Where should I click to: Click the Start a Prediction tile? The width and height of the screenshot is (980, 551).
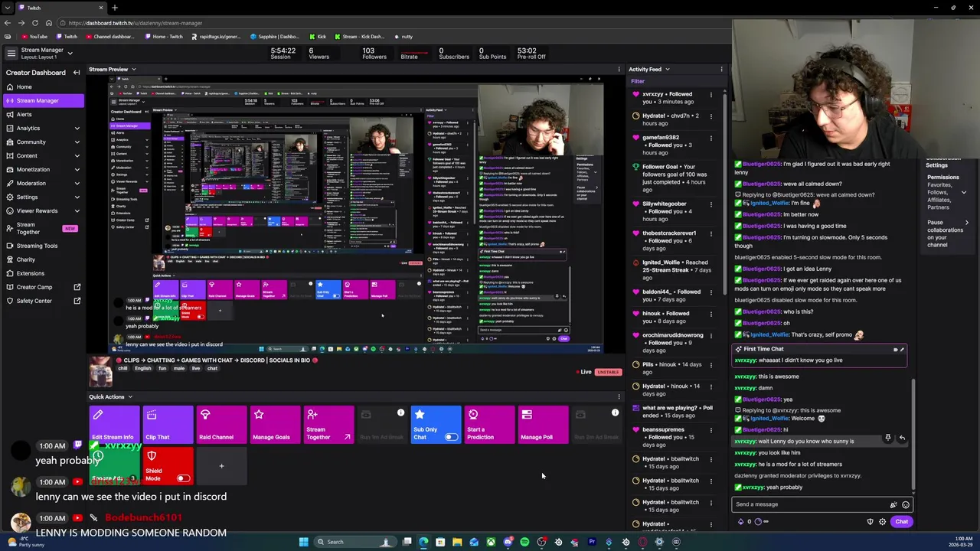(489, 425)
